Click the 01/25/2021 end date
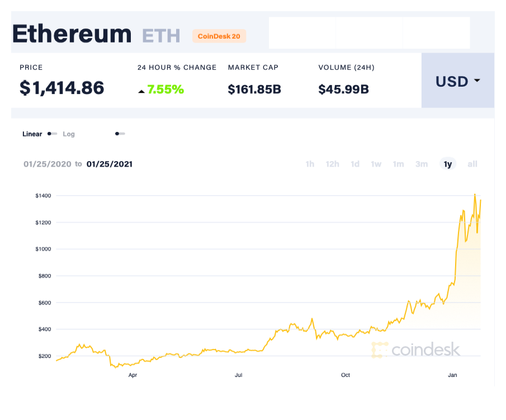506x420 pixels. click(x=110, y=164)
